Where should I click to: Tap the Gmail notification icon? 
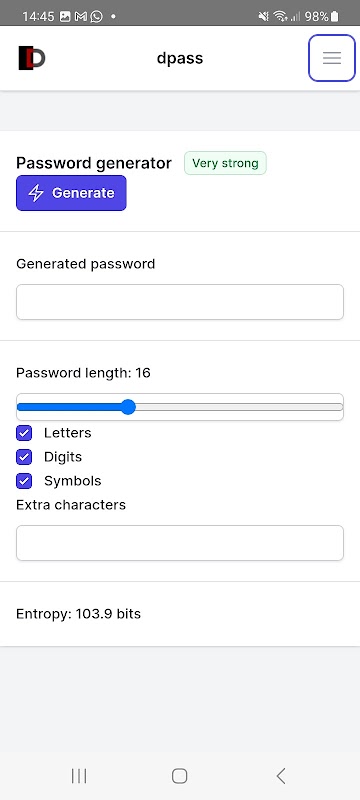(x=81, y=16)
